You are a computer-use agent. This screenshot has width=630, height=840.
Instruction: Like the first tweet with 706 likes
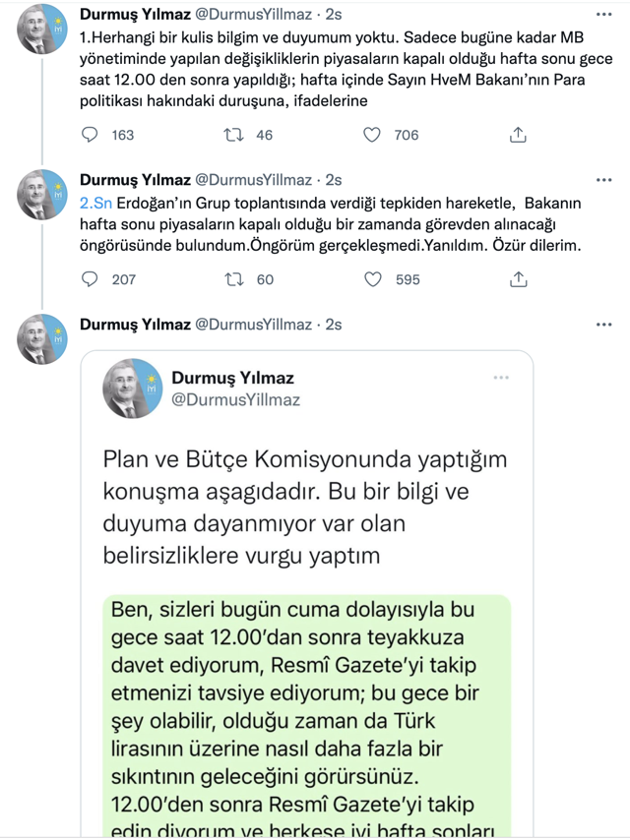pos(373,136)
